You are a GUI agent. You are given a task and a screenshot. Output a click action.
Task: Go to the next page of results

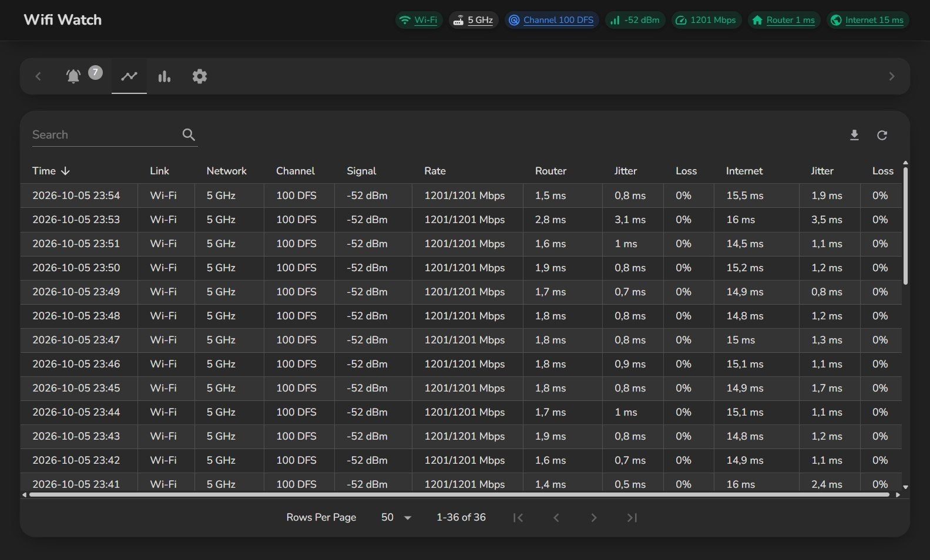593,517
